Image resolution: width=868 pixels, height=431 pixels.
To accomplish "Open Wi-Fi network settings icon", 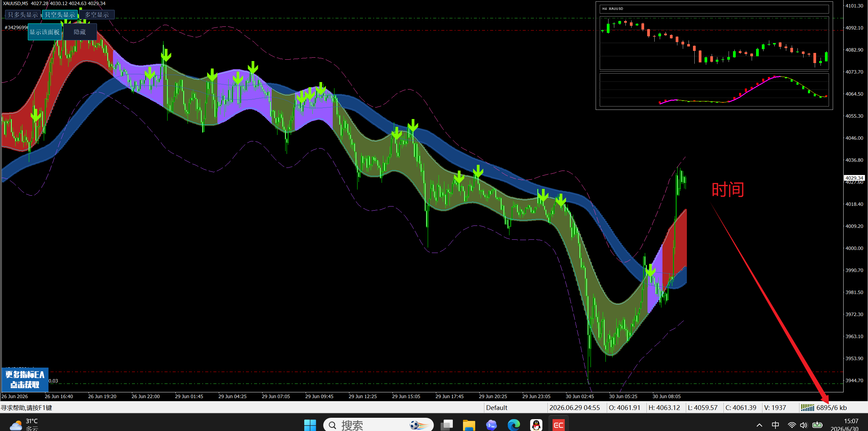I will (x=792, y=425).
